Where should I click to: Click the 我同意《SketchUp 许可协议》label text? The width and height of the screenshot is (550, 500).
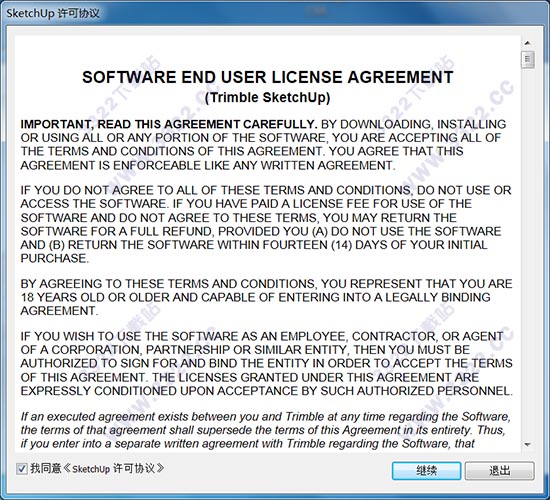point(97,468)
